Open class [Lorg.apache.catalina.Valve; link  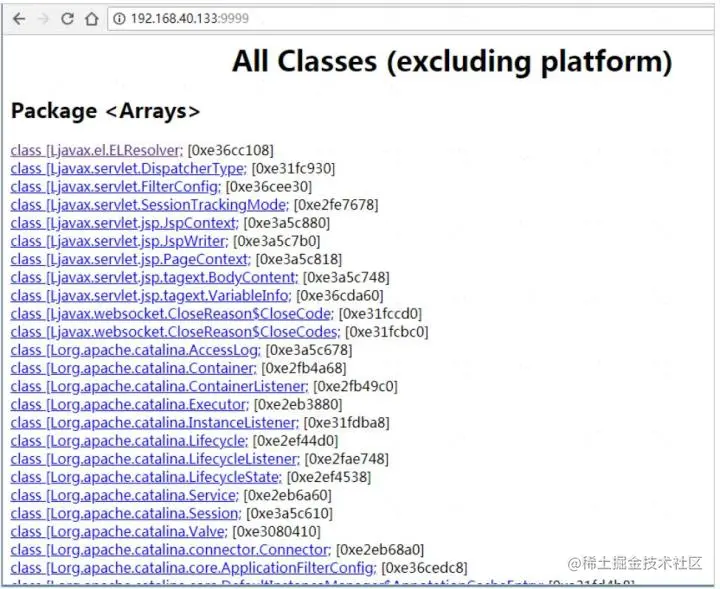119,532
